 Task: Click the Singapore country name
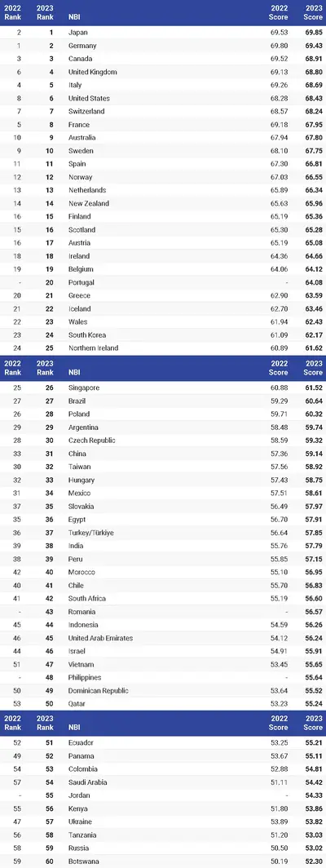tap(84, 387)
